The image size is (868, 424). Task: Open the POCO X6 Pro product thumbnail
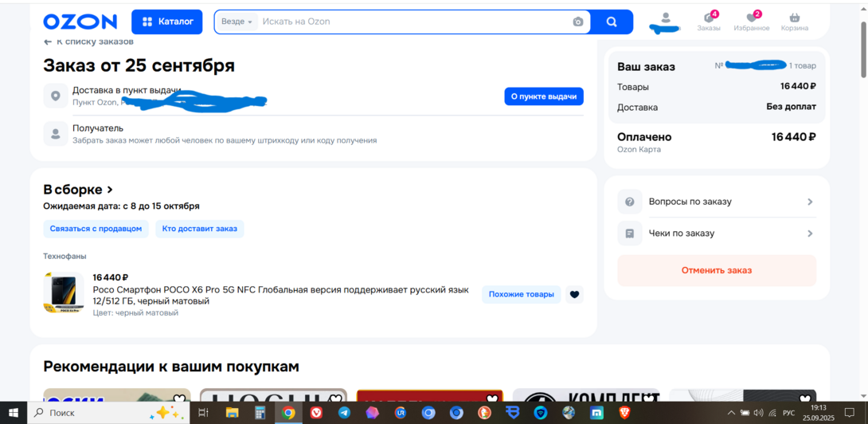coord(63,292)
